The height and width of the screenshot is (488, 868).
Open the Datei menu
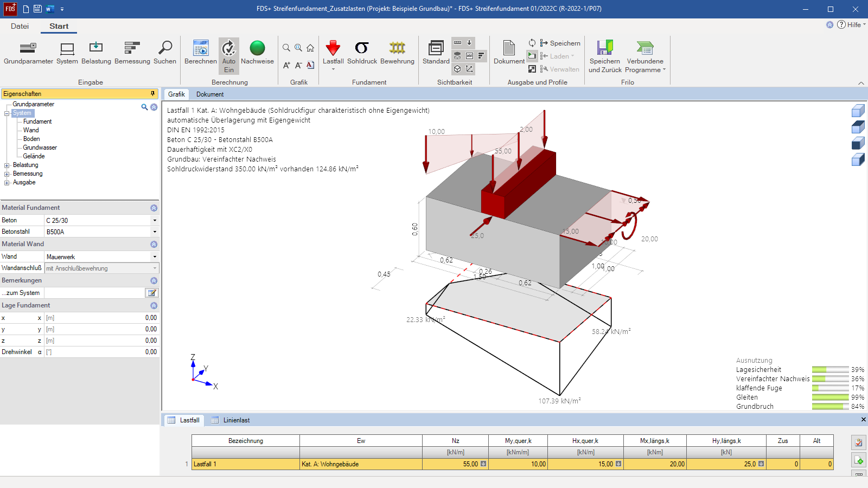pos(20,26)
